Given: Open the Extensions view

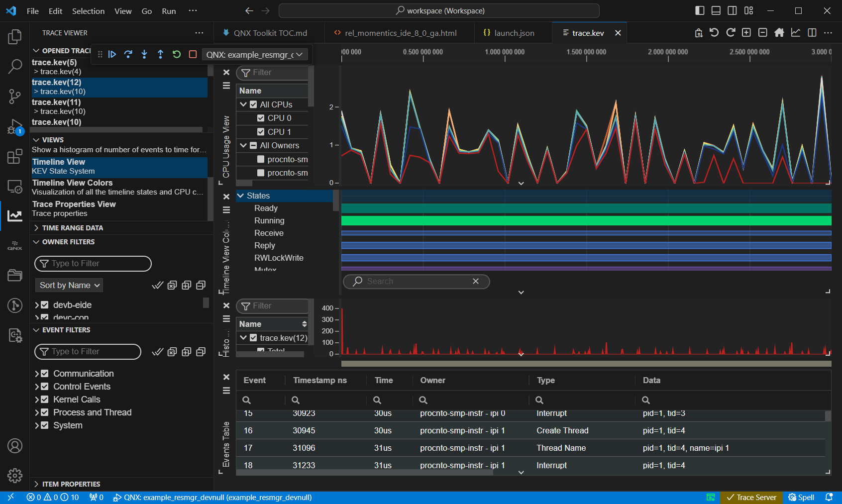Looking at the screenshot, I should 15,157.
